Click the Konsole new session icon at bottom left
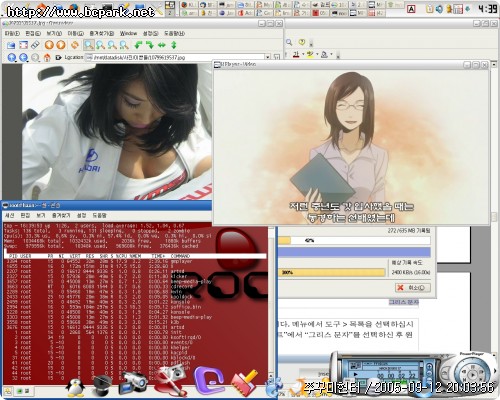Image resolution: width=500 pixels, height=400 pixels. point(8,391)
